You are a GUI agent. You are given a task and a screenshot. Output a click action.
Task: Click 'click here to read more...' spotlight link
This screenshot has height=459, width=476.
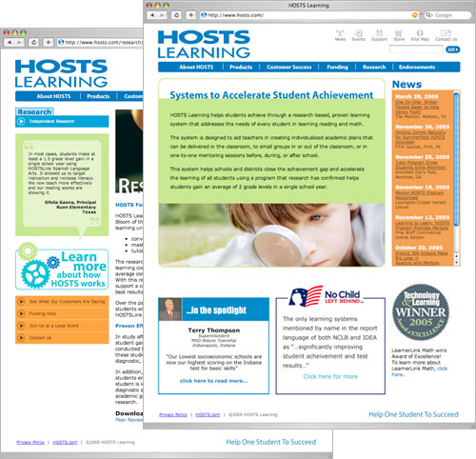pyautogui.click(x=213, y=381)
